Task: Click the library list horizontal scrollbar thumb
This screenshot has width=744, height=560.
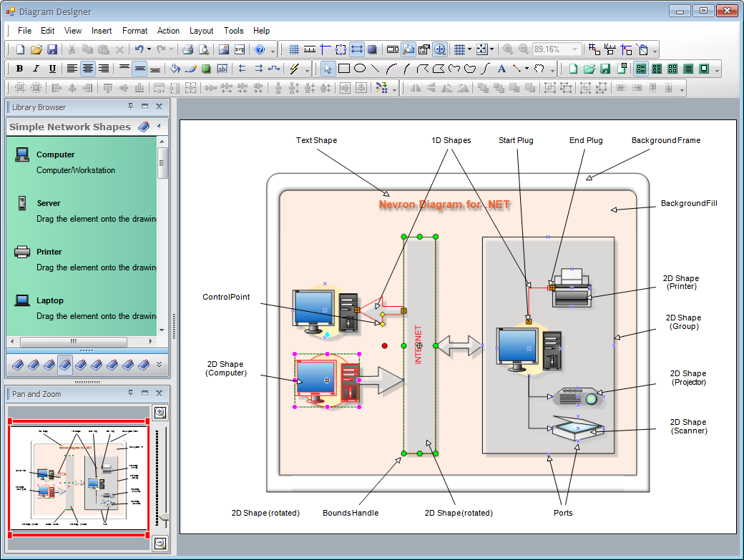Action: [x=74, y=341]
